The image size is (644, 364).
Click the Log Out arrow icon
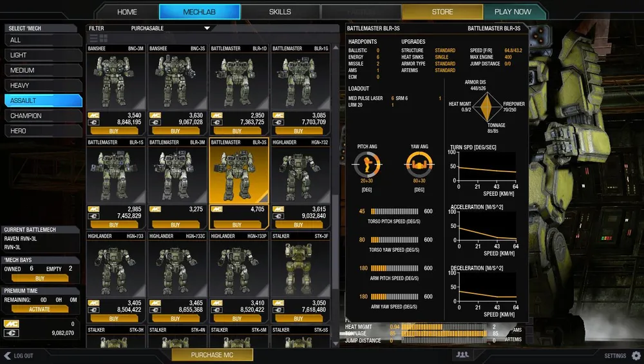[x=7, y=356]
